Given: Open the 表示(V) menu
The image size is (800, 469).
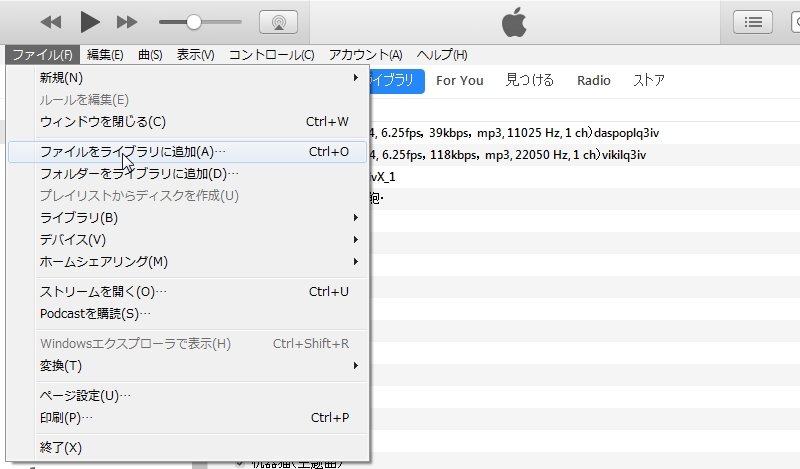Looking at the screenshot, I should 195,55.
